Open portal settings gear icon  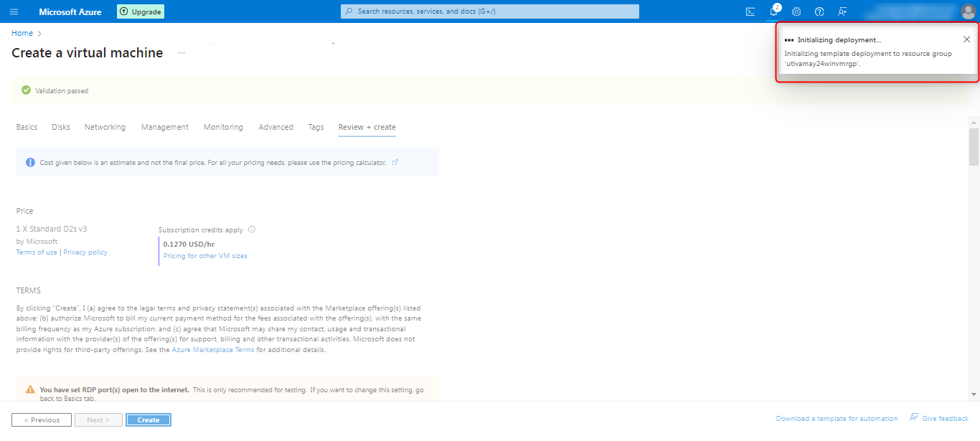pos(796,11)
